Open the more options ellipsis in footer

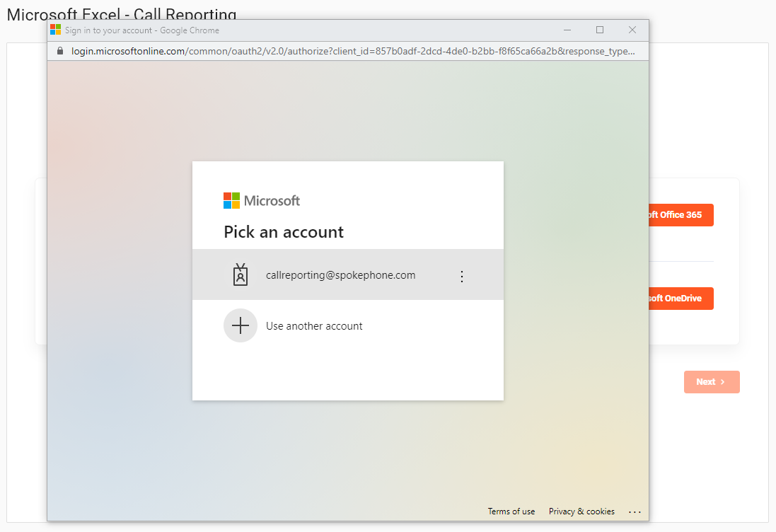635,511
